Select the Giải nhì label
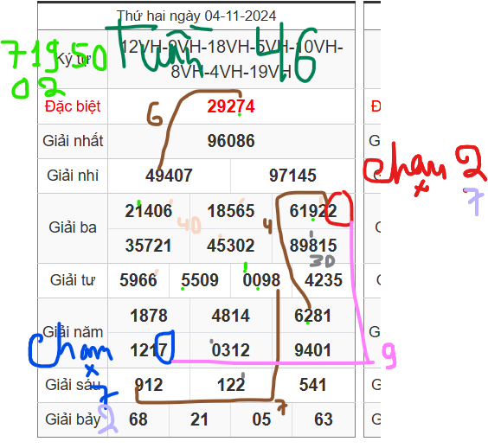The height and width of the screenshot is (448, 488). pos(73,176)
